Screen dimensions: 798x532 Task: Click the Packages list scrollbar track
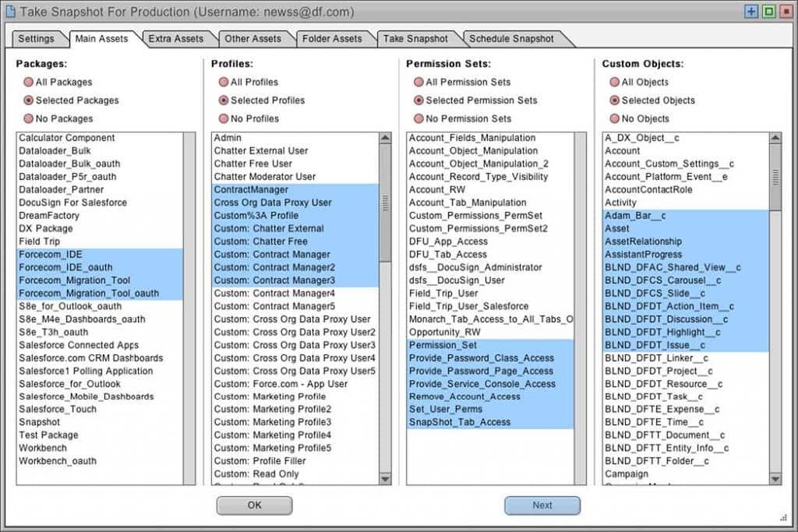click(x=189, y=308)
